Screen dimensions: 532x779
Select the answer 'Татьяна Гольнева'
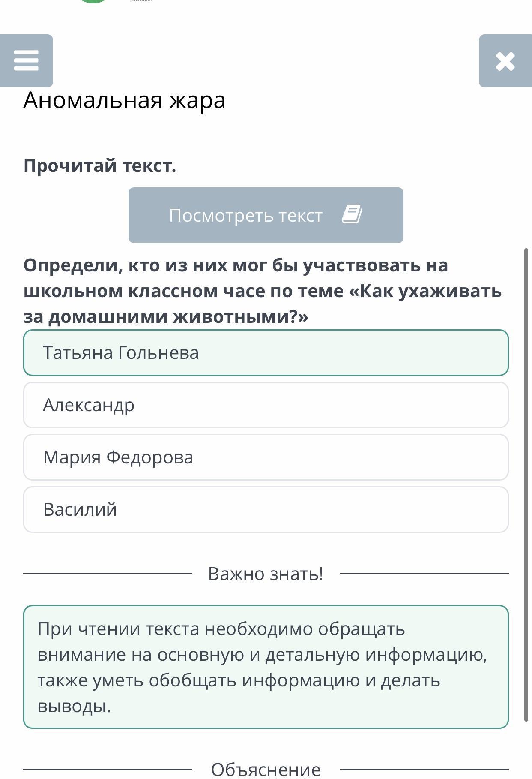pyautogui.click(x=266, y=352)
